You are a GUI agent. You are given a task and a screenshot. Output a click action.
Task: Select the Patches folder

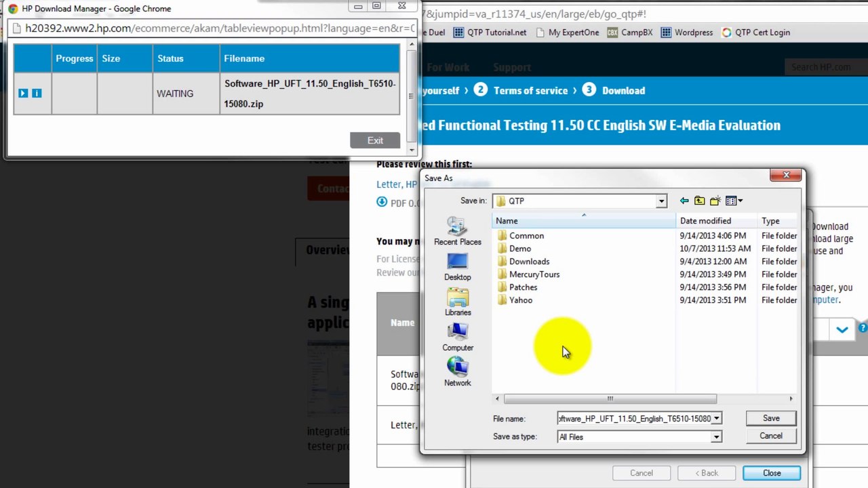pos(517,287)
